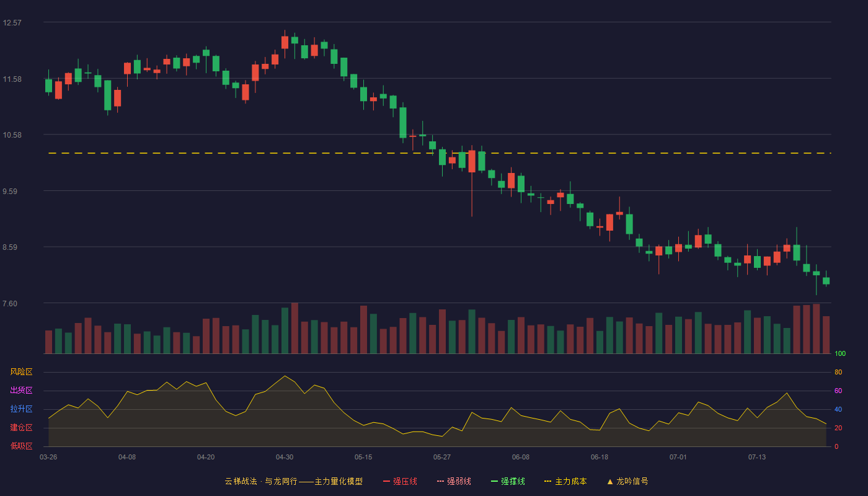
Task: Select the 05-27 date label
Action: click(x=442, y=457)
